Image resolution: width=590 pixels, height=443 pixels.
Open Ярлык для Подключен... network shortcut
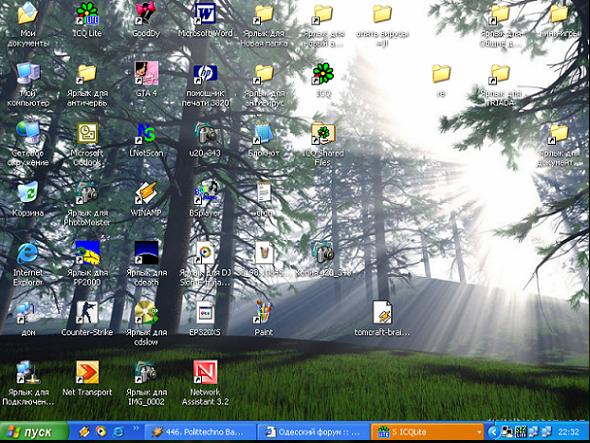click(x=28, y=372)
